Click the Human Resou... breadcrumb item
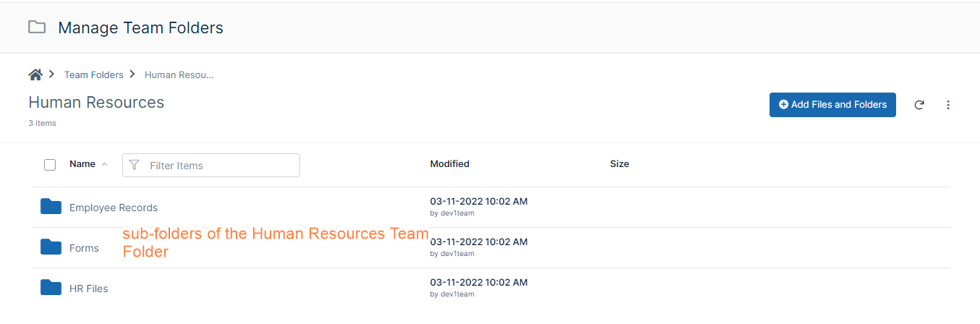Screen dimensions: 980x324 pos(179,74)
